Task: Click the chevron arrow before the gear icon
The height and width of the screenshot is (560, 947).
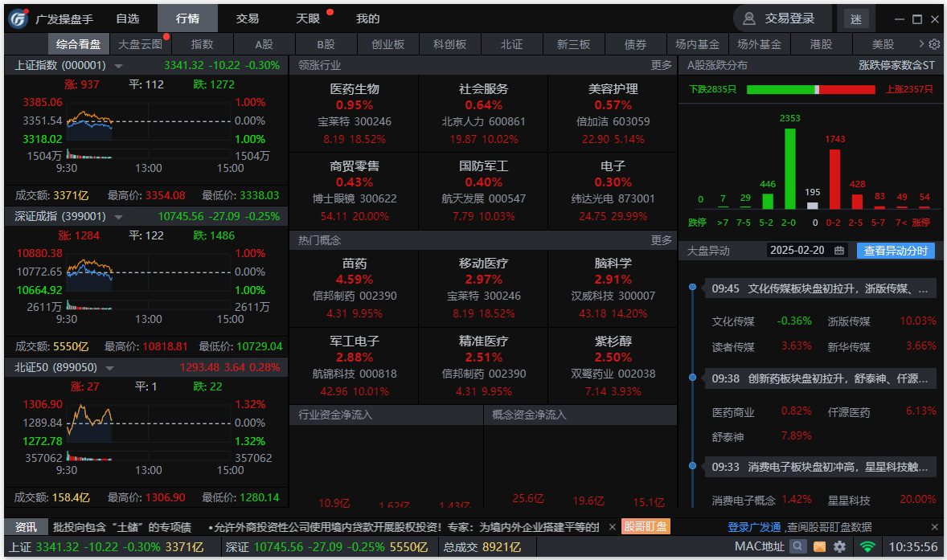Action: click(921, 44)
